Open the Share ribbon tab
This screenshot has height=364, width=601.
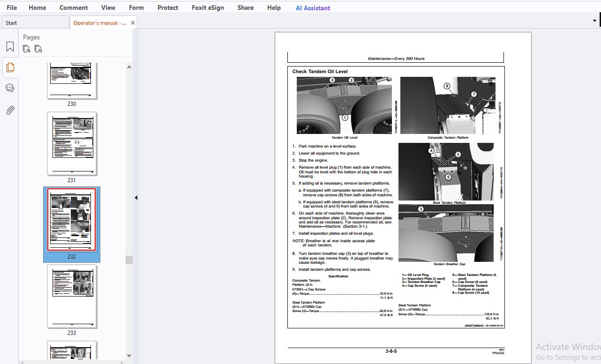[246, 7]
